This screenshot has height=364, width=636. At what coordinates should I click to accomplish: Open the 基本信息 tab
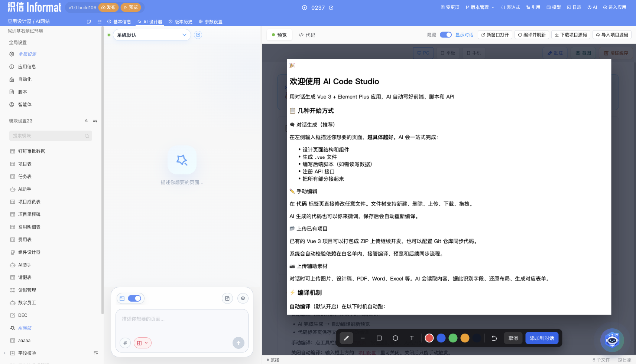119,22
